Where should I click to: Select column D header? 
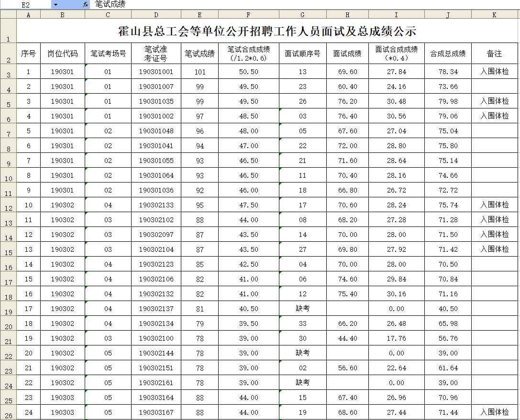pyautogui.click(x=156, y=15)
